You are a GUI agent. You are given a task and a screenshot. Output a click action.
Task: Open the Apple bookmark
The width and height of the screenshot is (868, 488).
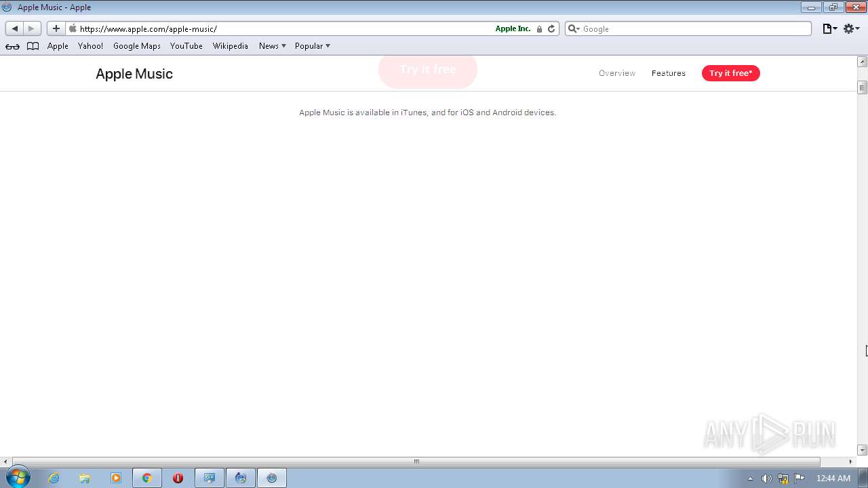pos(58,46)
